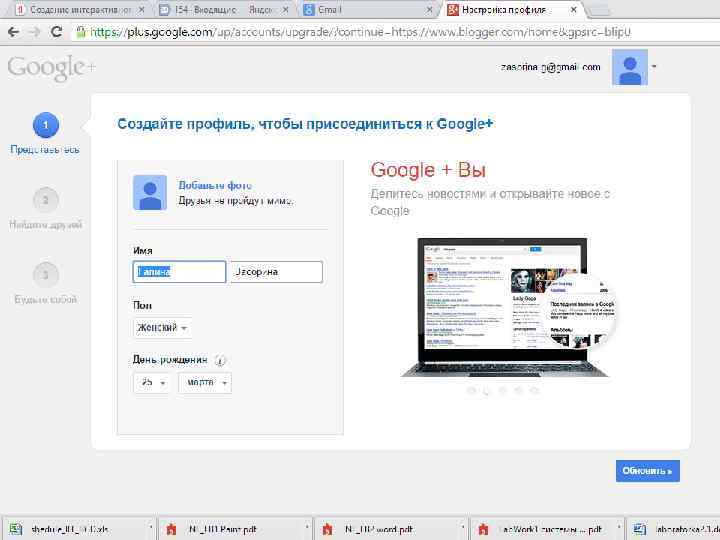Viewport: 720px width, 540px height.
Task: Click the birthday info icon
Action: (220, 361)
